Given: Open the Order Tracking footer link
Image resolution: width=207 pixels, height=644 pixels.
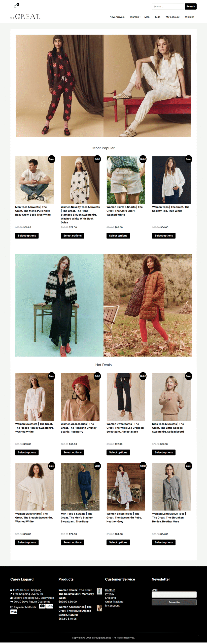Looking at the screenshot, I should (114, 602).
